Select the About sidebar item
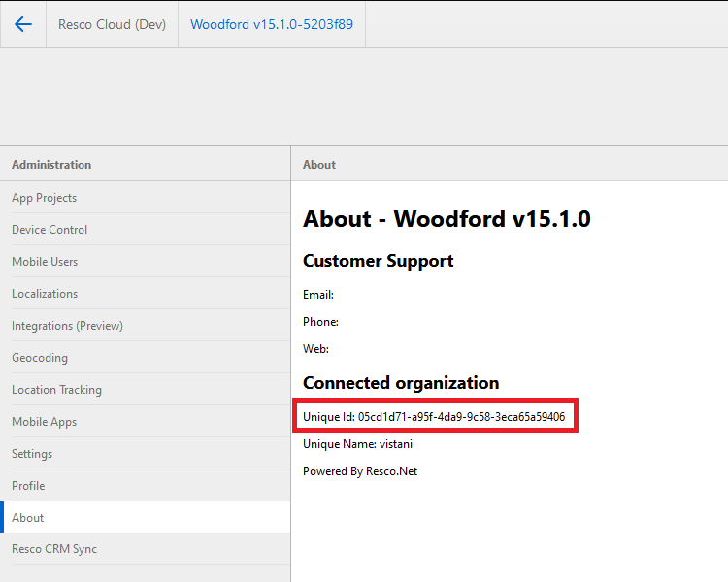 click(x=28, y=518)
